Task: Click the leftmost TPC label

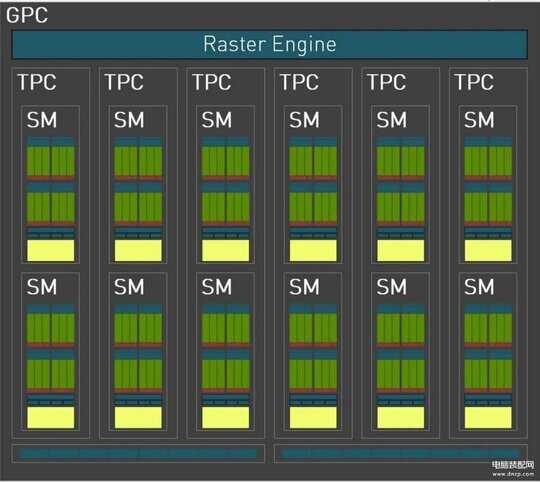Action: [x=37, y=82]
